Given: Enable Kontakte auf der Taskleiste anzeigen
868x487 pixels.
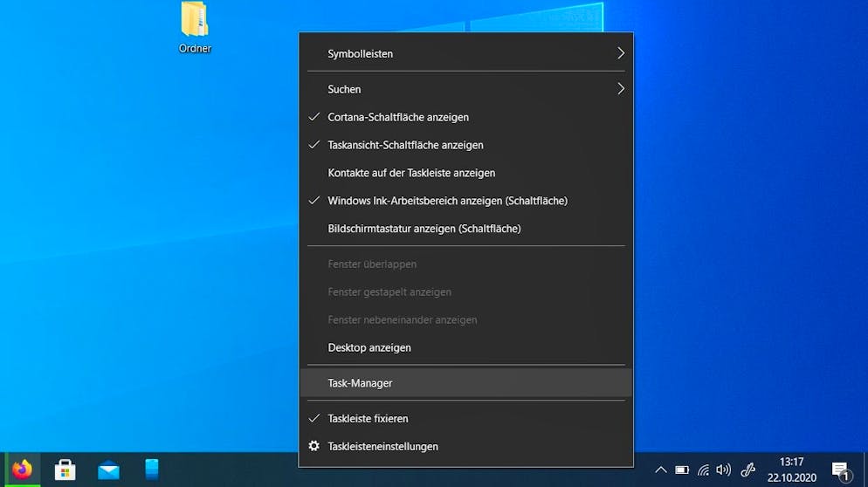Looking at the screenshot, I should [x=466, y=173].
